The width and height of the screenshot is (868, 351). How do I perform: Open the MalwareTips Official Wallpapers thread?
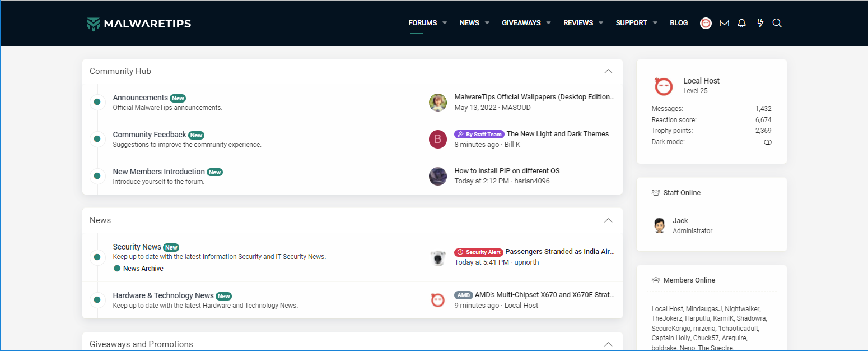pos(534,97)
